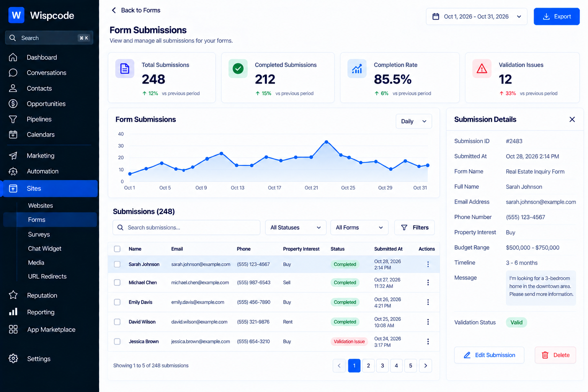Click the Reputation star icon

point(13,296)
